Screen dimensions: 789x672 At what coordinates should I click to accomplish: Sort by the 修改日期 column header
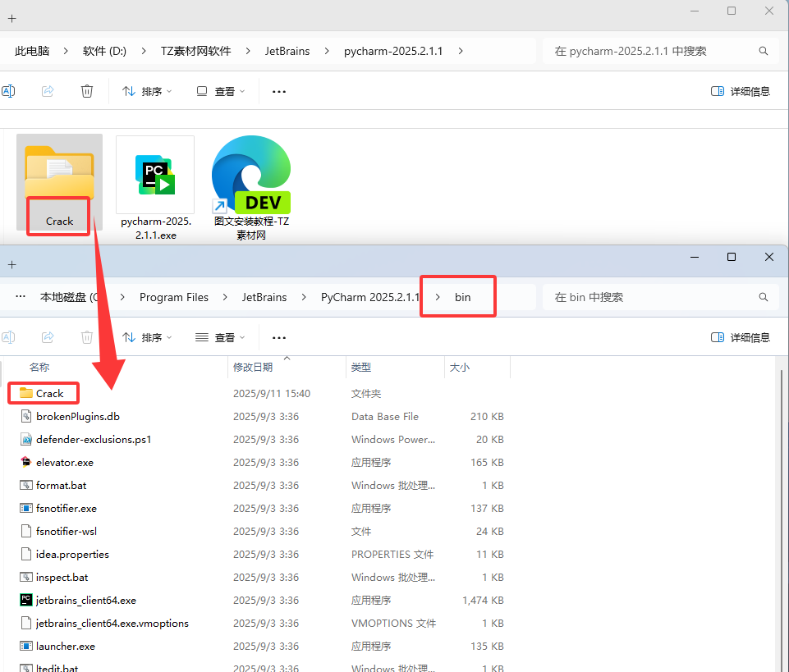coord(253,368)
